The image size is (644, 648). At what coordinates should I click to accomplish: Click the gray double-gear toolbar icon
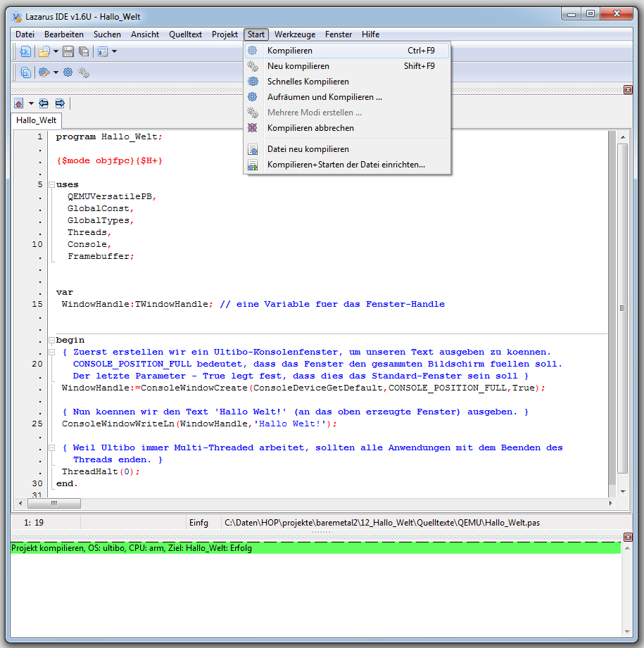84,72
